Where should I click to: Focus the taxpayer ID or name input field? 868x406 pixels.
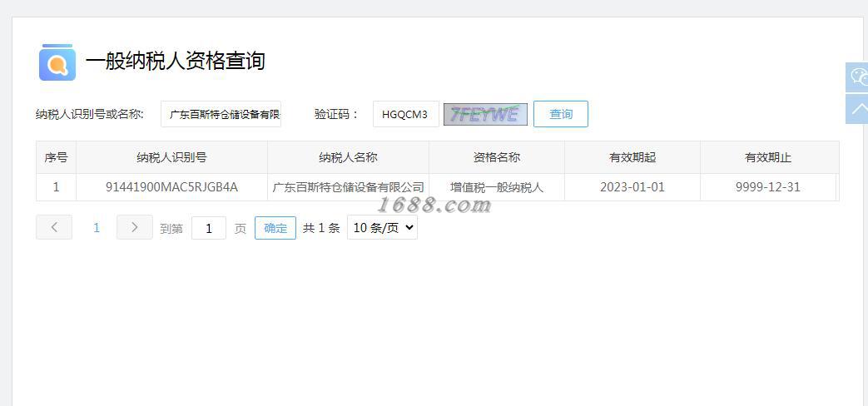point(221,114)
